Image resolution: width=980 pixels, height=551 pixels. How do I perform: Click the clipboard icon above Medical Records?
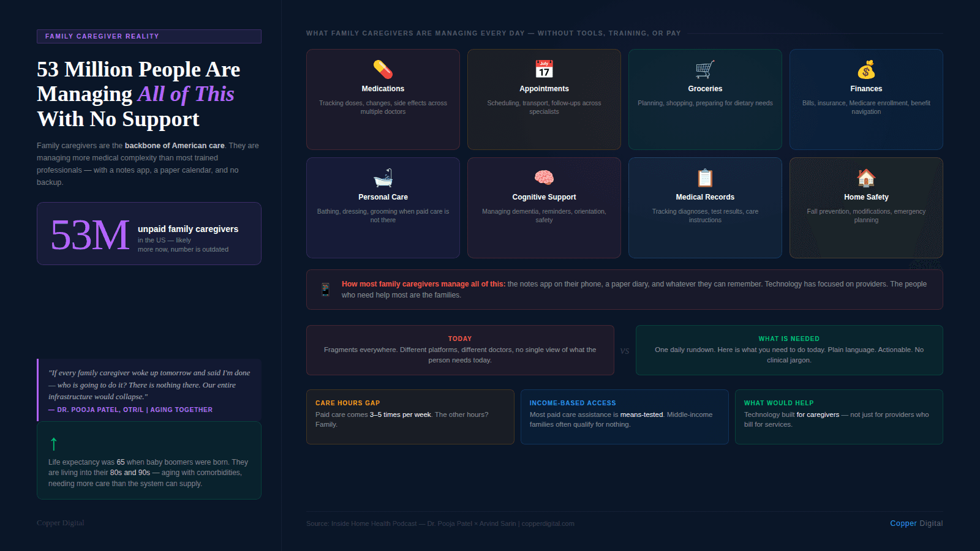[x=705, y=178]
